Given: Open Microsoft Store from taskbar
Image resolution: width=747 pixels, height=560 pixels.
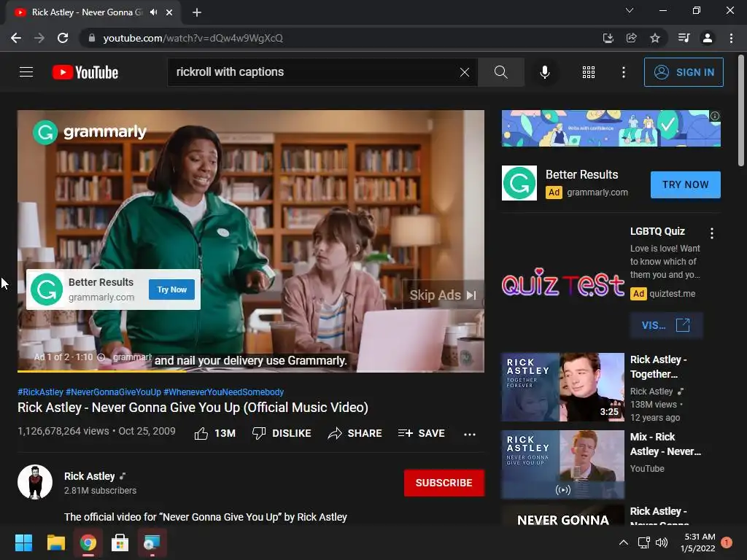Looking at the screenshot, I should 120,542.
